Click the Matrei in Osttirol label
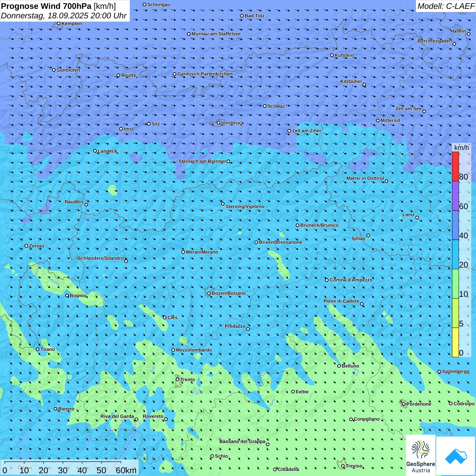The image size is (476, 476). [365, 178]
